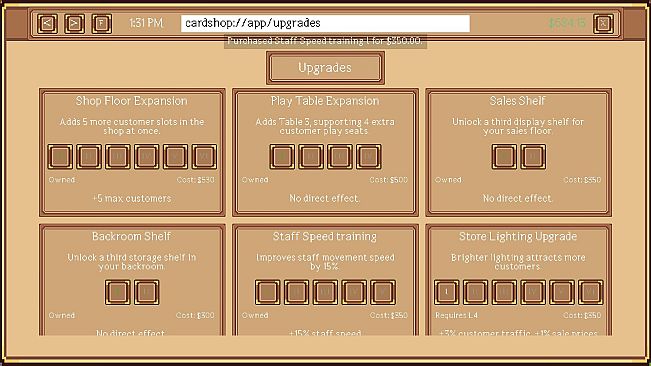This screenshot has width=651, height=366.
Task: Select Play Table Expansion level II box
Action: [311, 156]
